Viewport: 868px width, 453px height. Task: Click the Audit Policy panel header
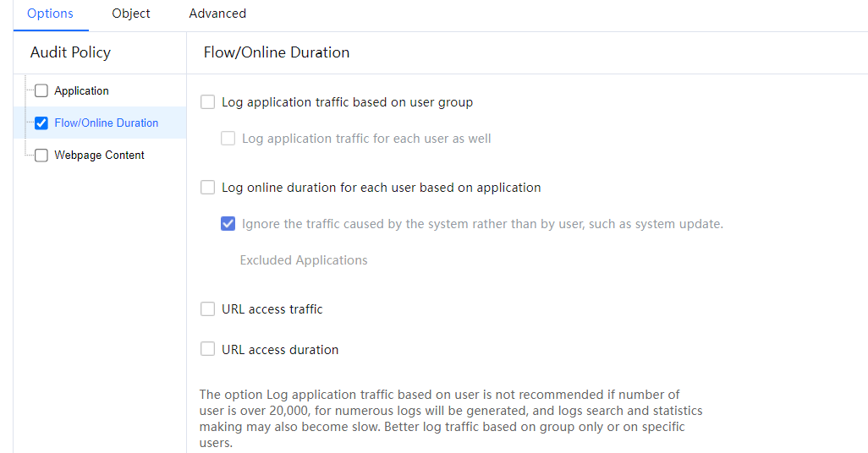pyautogui.click(x=70, y=52)
